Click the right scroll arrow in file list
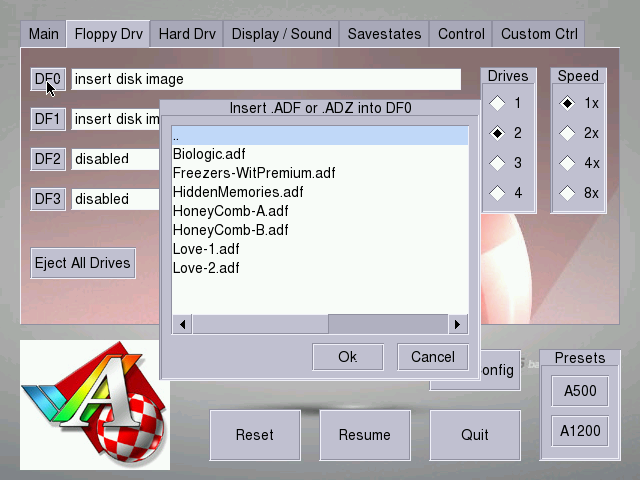 coord(457,324)
